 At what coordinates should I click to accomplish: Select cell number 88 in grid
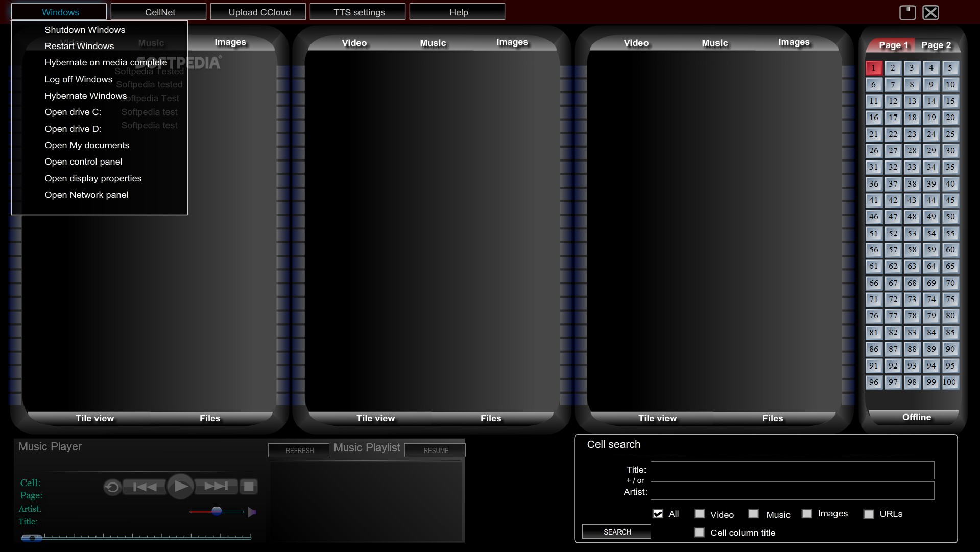pos(912,349)
